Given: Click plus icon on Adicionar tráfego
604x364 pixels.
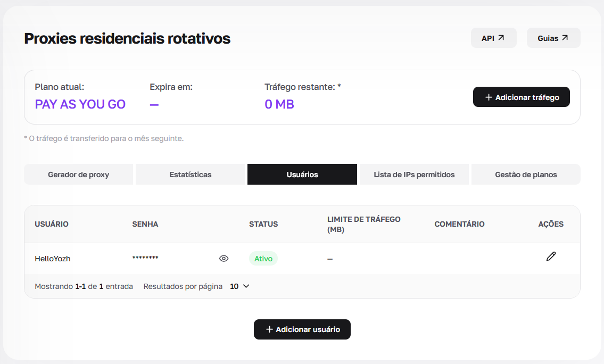Looking at the screenshot, I should 489,97.
